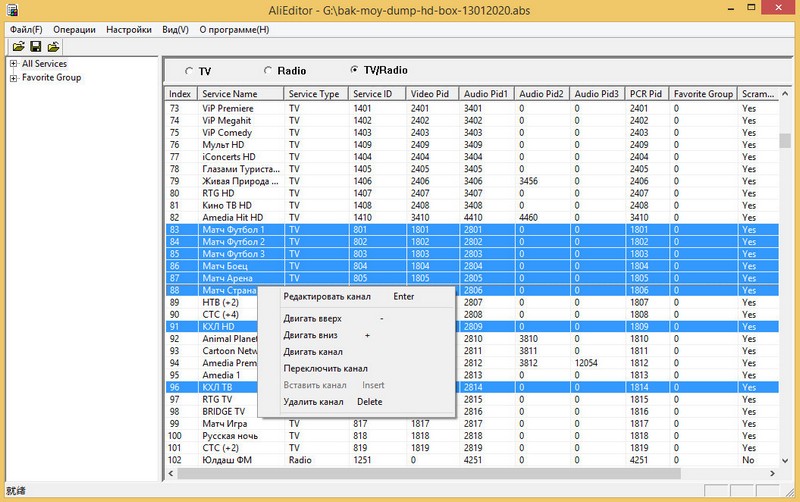The width and height of the screenshot is (800, 502).
Task: Click the vertical scrollbar thumb of the channel list
Action: coord(785,140)
